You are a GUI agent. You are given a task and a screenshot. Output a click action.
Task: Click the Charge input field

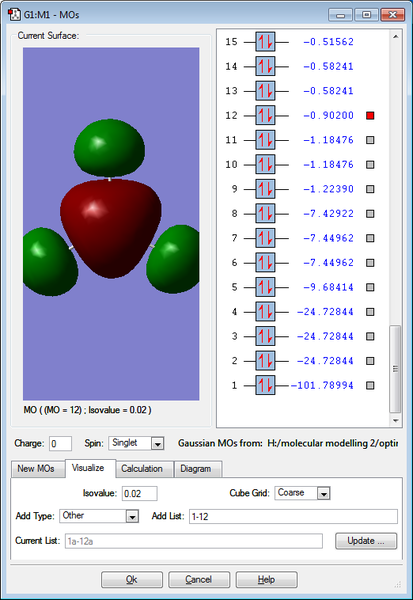(x=60, y=444)
